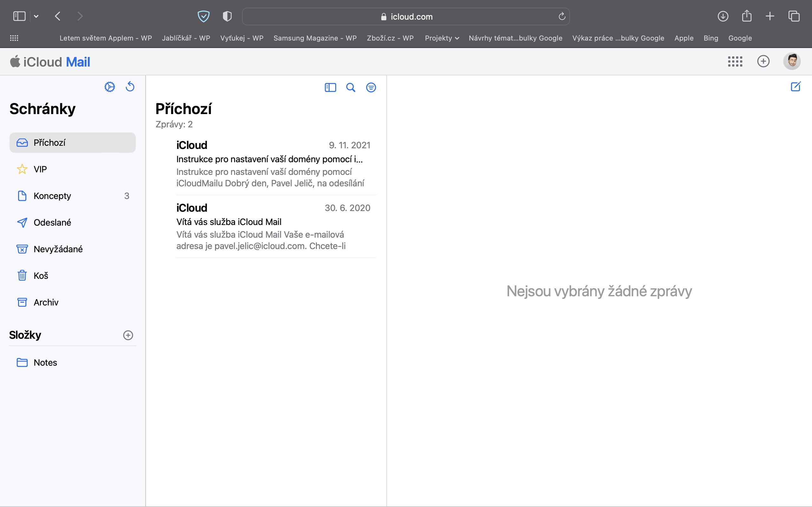Click the icloud.com address bar
This screenshot has height=507, width=812.
coord(406,16)
